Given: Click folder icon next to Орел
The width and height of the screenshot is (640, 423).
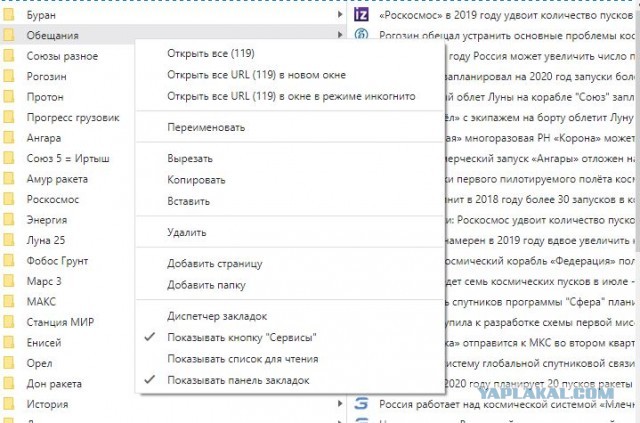Looking at the screenshot, I should tap(9, 363).
